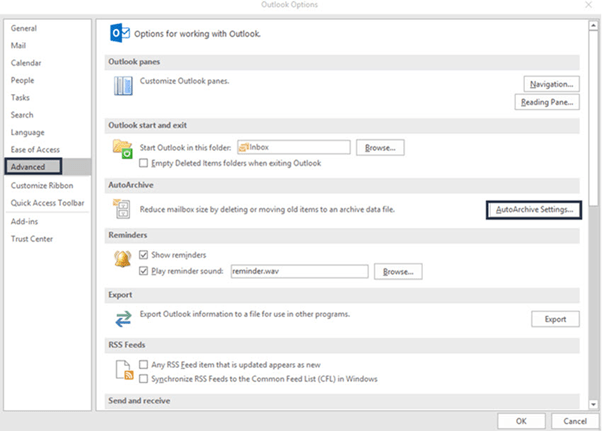
Task: Click the Export arrows icon
Action: (x=123, y=318)
